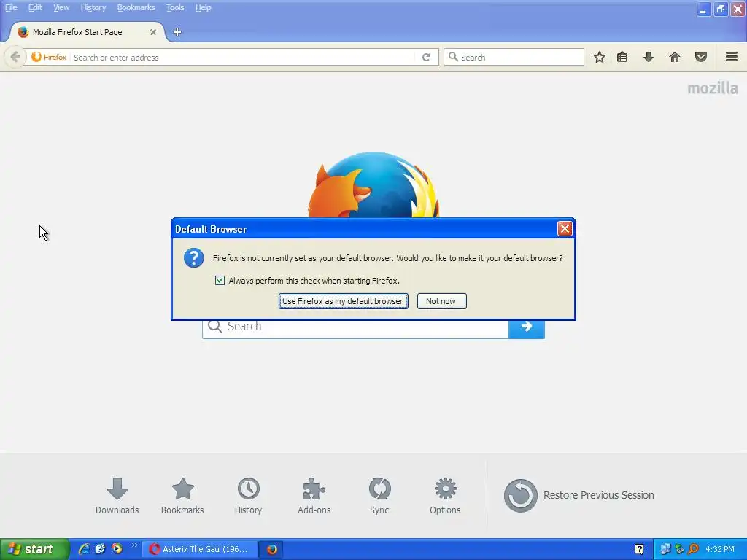Show bookmarks list icon in toolbar
This screenshot has height=560, width=747.
(622, 57)
